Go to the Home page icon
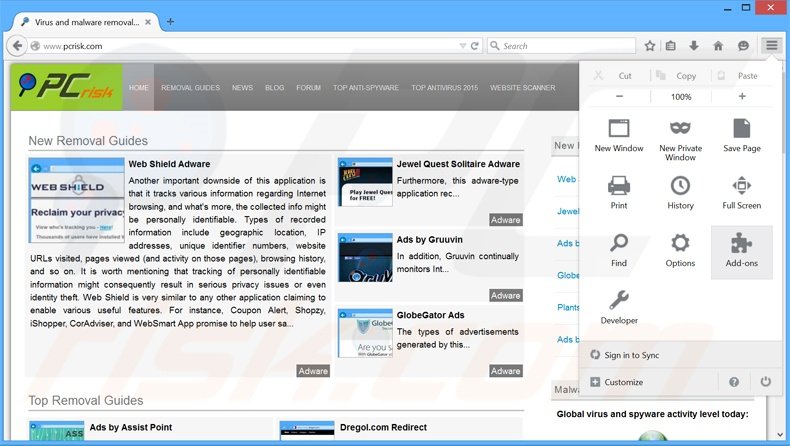 (x=718, y=46)
